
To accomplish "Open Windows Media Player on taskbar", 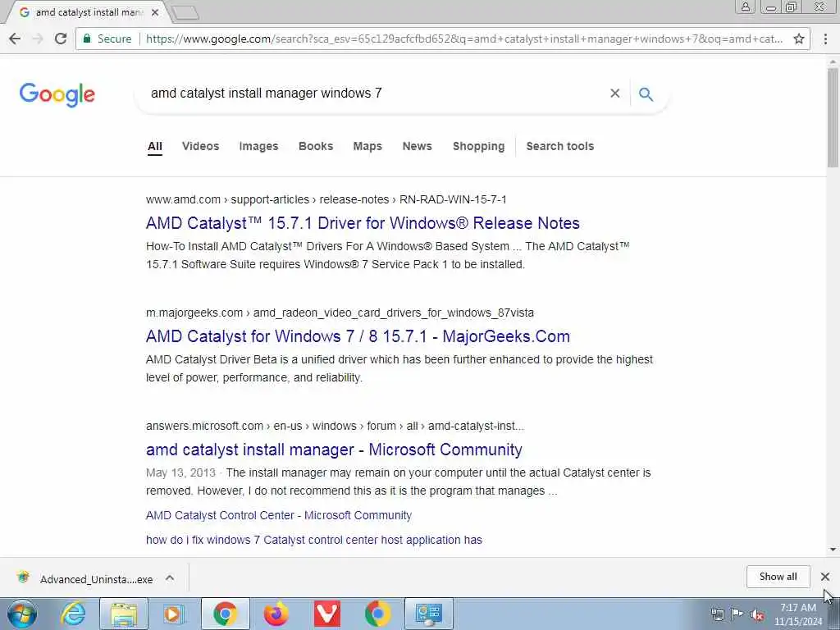I will [173, 614].
